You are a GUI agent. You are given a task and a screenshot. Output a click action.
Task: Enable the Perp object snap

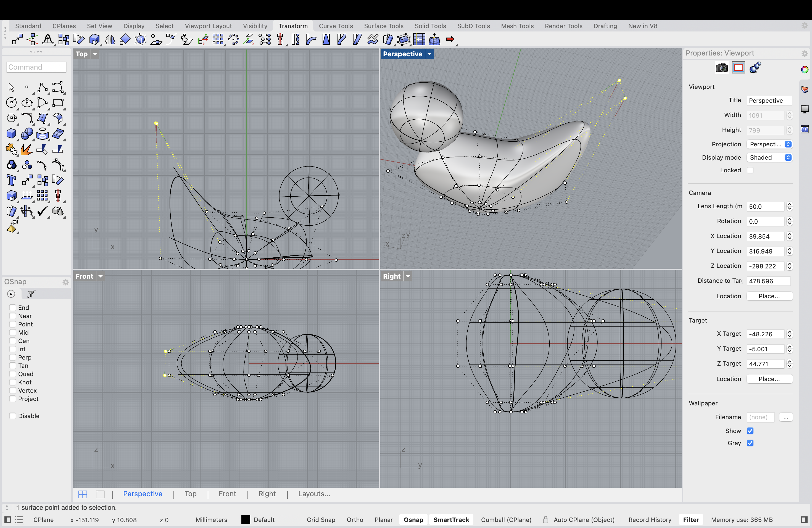(x=13, y=357)
